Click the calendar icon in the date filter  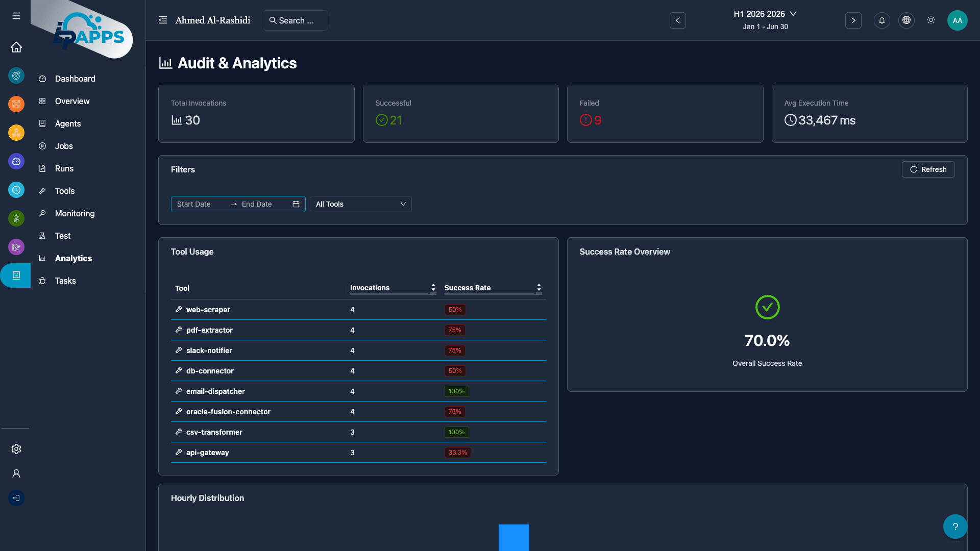[296, 204]
